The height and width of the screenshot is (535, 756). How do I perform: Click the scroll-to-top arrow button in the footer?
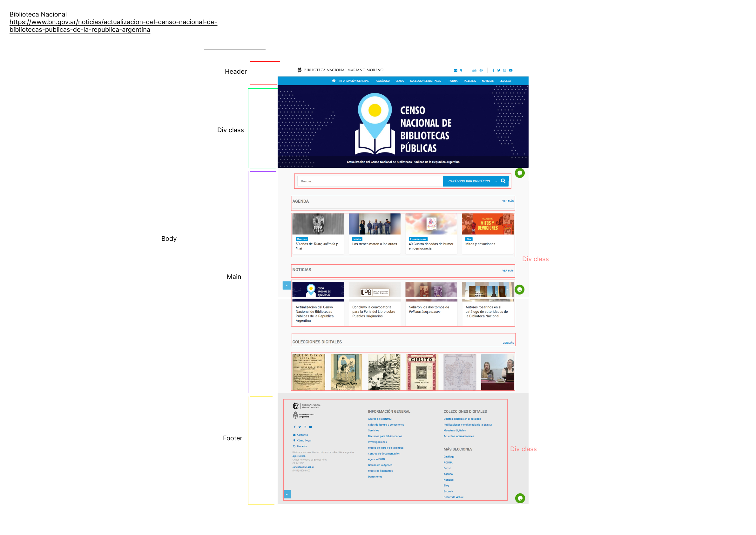click(287, 494)
